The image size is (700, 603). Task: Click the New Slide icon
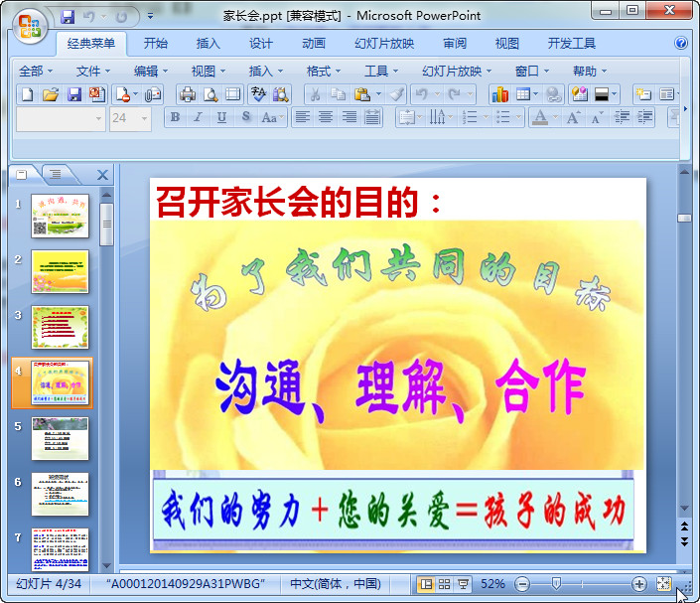643,94
